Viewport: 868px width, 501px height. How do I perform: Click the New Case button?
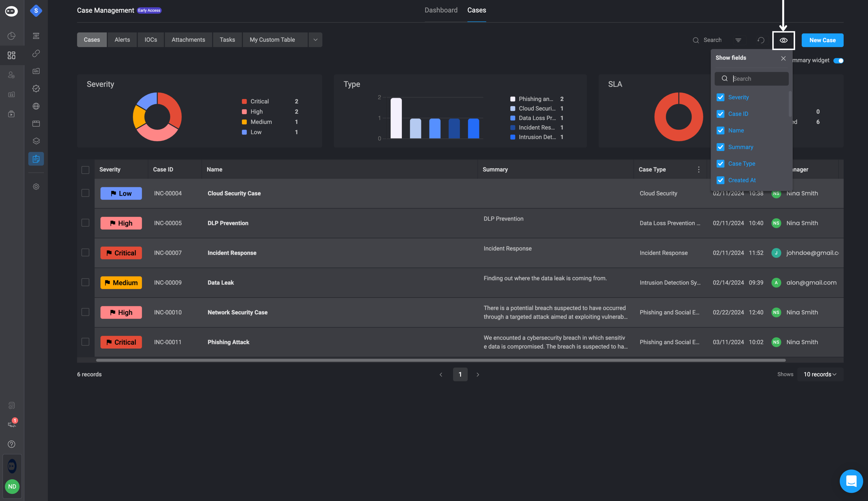coord(822,40)
